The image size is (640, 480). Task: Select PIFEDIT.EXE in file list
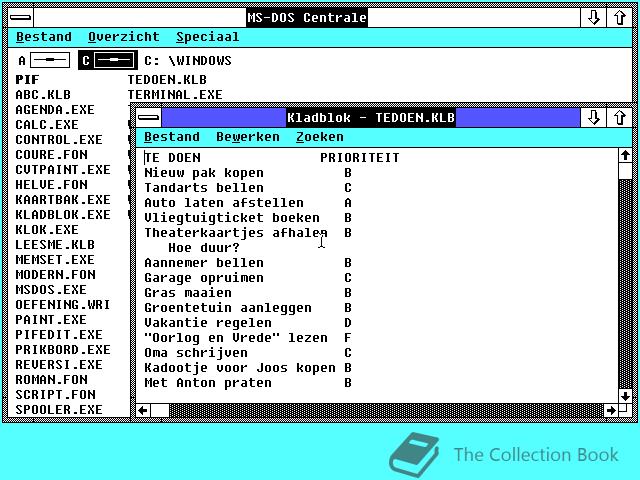[59, 335]
